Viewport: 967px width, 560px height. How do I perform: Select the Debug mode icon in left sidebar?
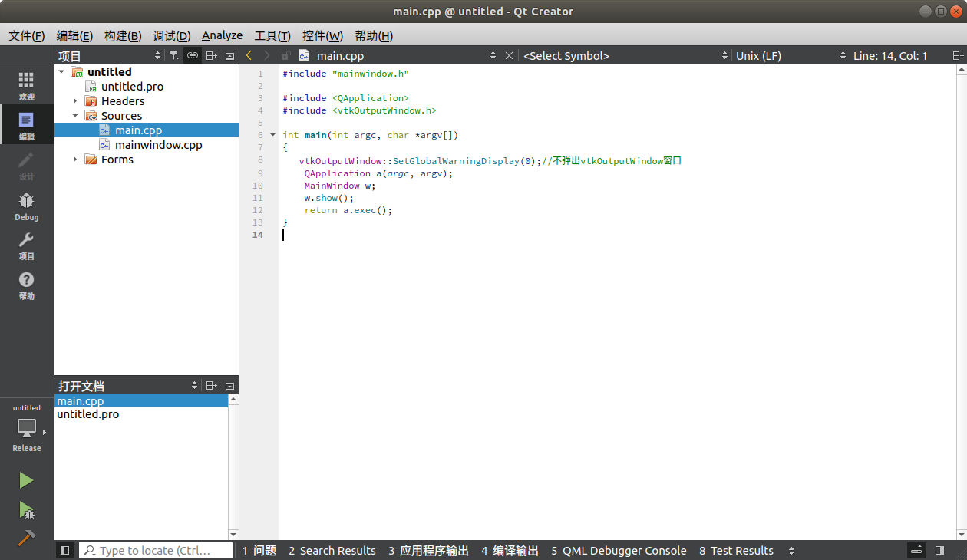(26, 207)
